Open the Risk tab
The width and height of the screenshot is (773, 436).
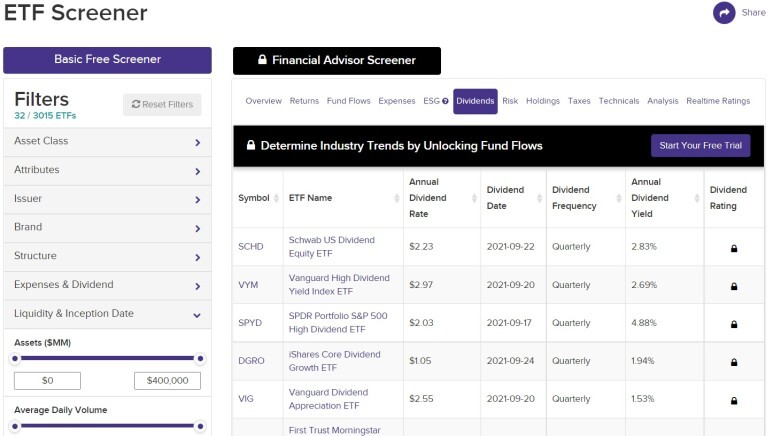(510, 101)
